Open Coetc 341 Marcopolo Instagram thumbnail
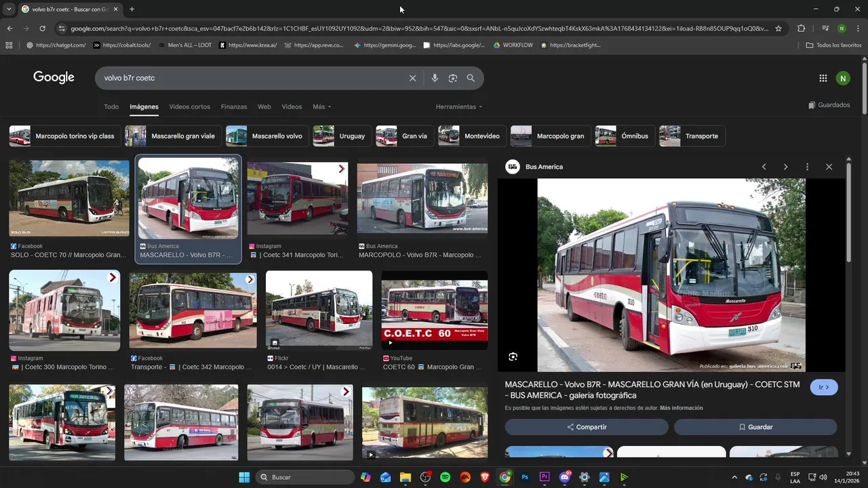Screen dimensions: 868x488 (x=298, y=199)
